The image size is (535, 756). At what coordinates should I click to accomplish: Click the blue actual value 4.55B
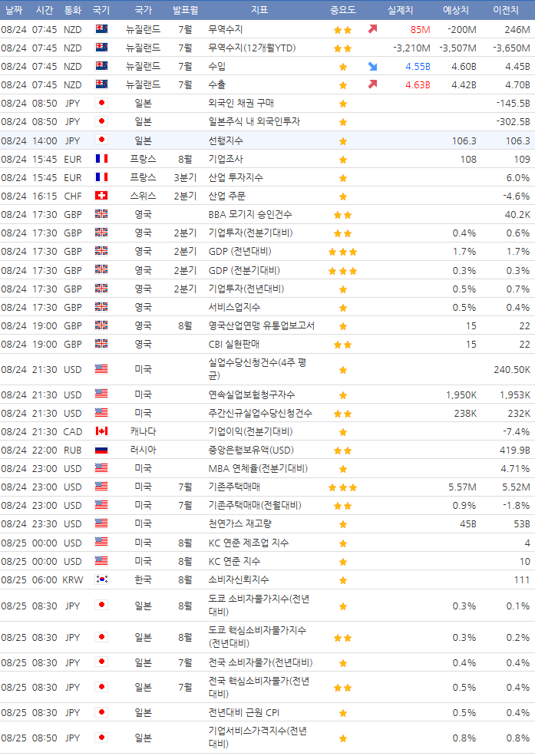[x=418, y=66]
